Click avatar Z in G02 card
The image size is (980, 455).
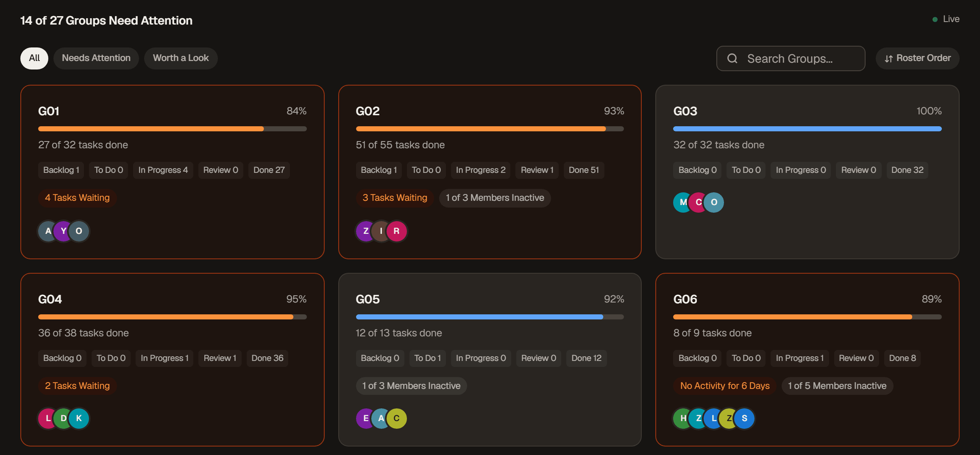pos(365,231)
